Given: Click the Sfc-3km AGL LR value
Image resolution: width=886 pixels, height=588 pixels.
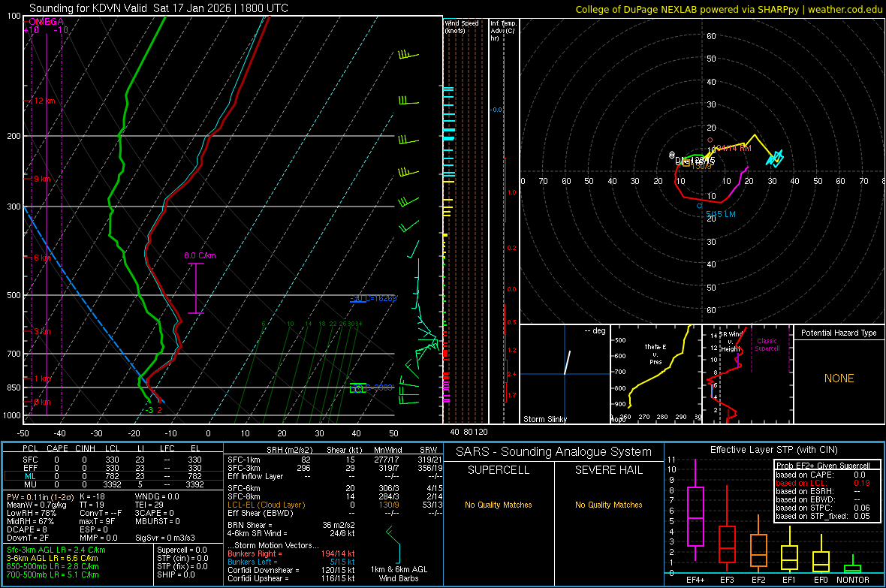Looking at the screenshot, I should [x=56, y=550].
